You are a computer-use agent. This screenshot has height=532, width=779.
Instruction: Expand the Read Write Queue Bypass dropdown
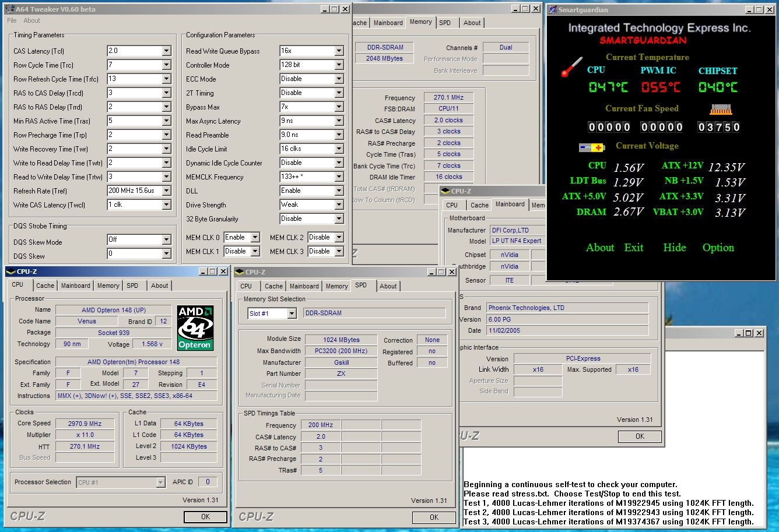[x=339, y=51]
